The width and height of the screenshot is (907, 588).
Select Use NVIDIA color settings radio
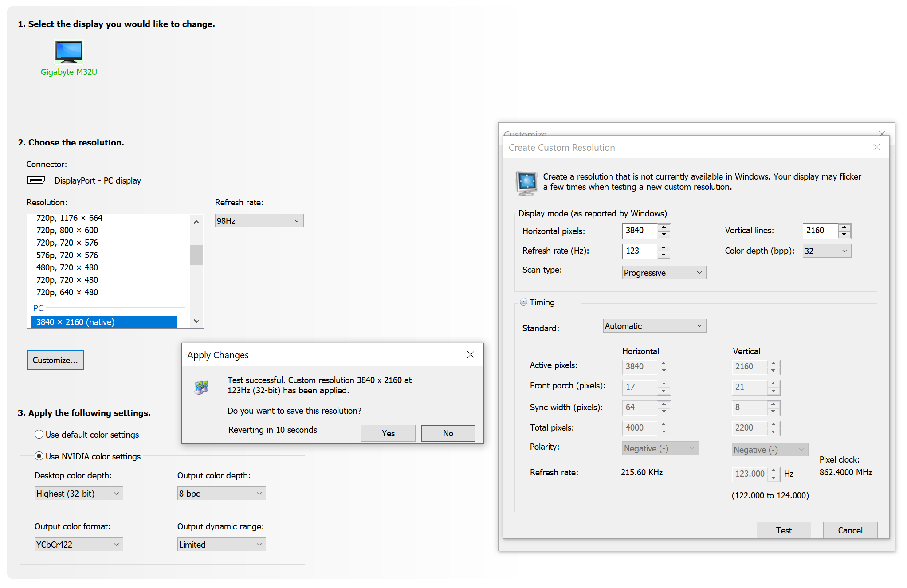coord(39,456)
